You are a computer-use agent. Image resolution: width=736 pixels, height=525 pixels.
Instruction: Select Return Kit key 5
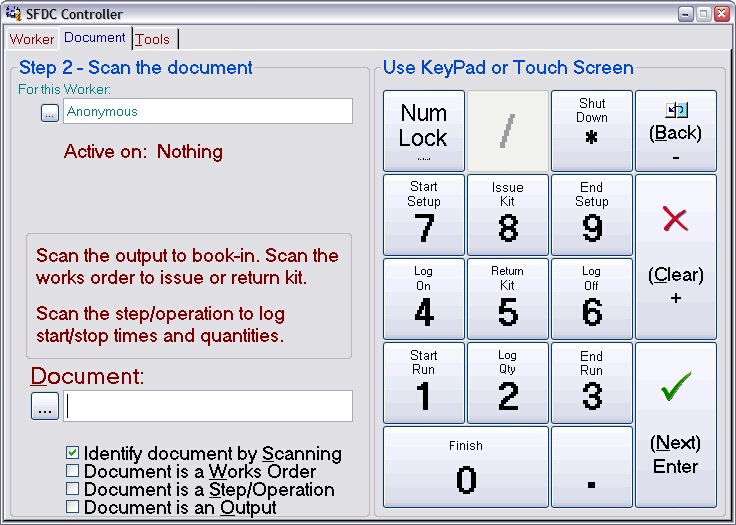508,299
